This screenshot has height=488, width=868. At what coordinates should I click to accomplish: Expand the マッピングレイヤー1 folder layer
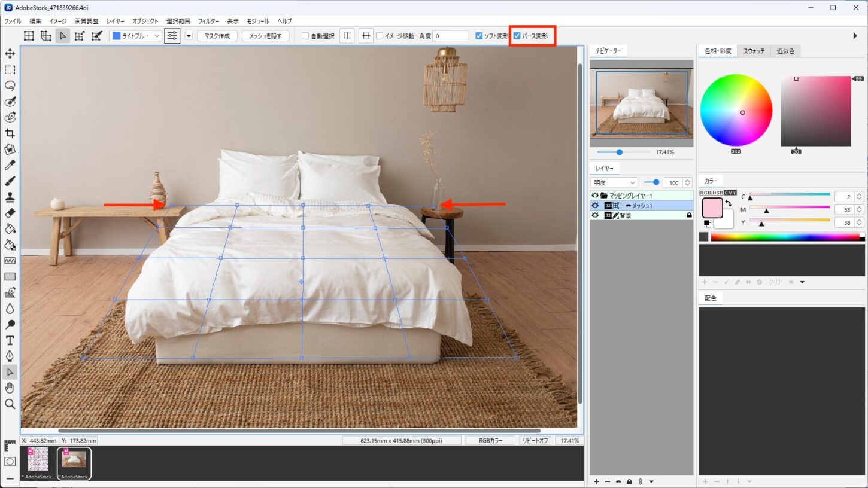(604, 196)
